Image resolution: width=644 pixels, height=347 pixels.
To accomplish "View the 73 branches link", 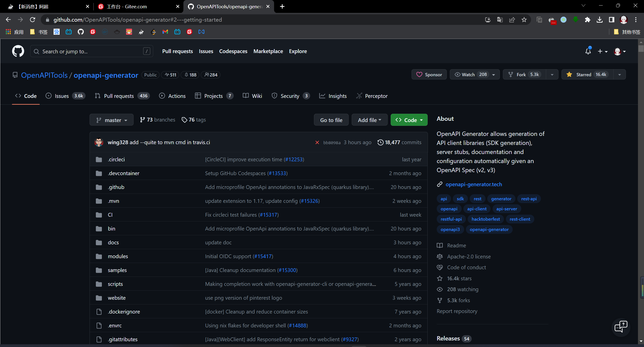I will (158, 120).
